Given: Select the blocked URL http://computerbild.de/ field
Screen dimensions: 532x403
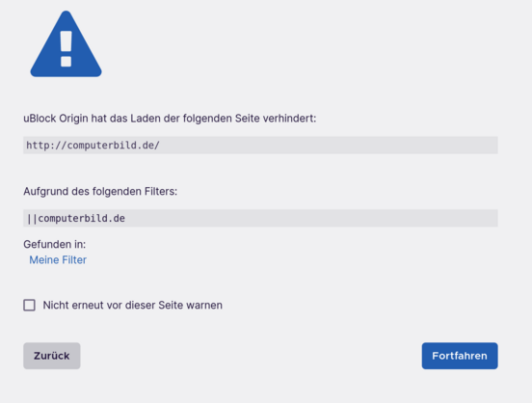Looking at the screenshot, I should [260, 145].
